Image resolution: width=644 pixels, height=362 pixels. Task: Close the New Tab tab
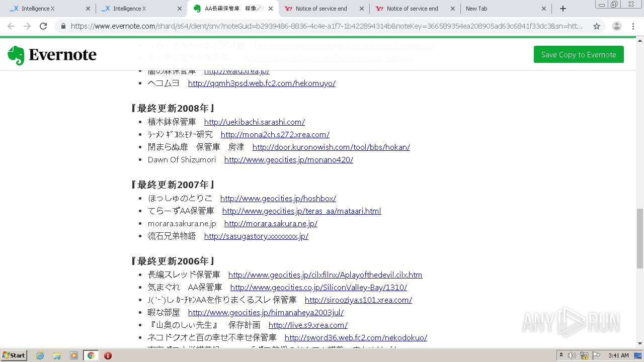click(544, 9)
